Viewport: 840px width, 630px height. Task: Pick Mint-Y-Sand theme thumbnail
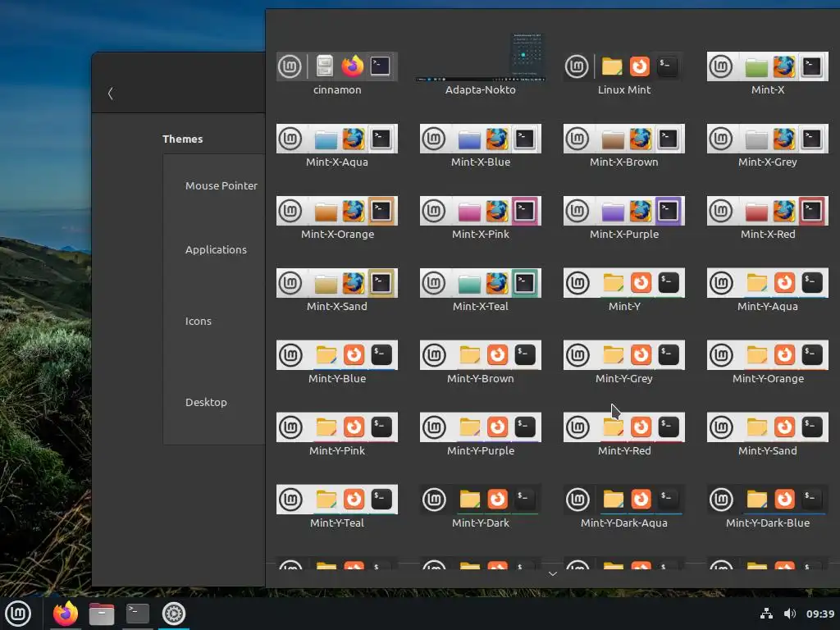[768, 427]
